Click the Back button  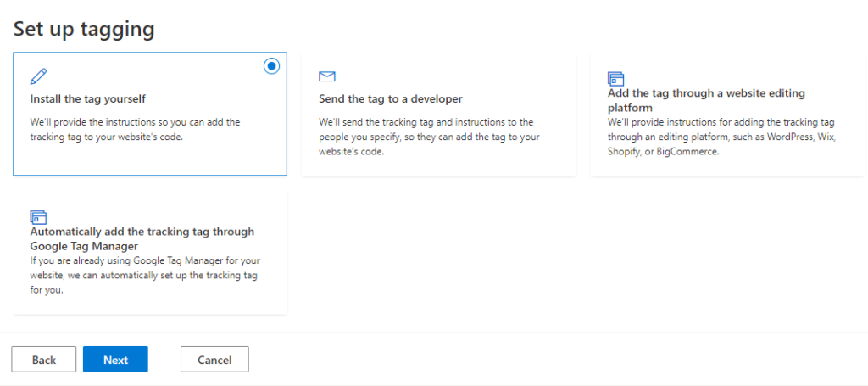click(x=44, y=360)
